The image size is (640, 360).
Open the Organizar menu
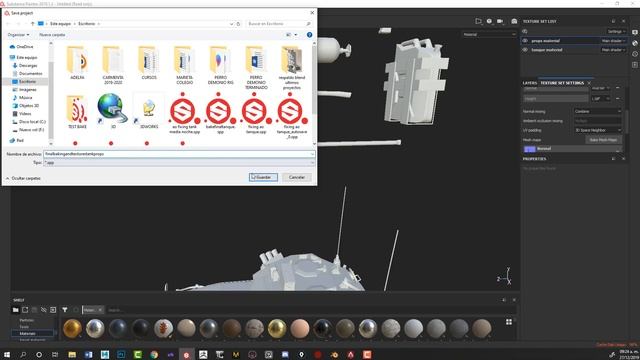pyautogui.click(x=18, y=35)
